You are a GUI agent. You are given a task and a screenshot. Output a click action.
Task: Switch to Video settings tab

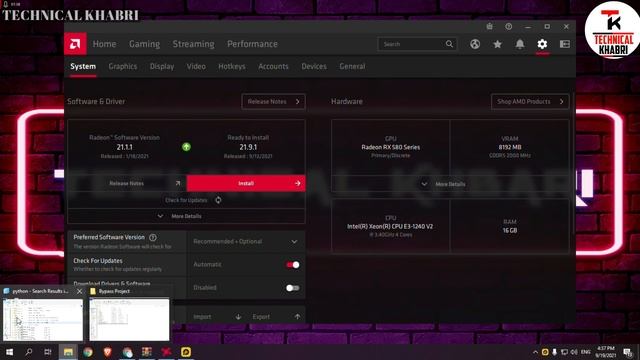(x=196, y=66)
